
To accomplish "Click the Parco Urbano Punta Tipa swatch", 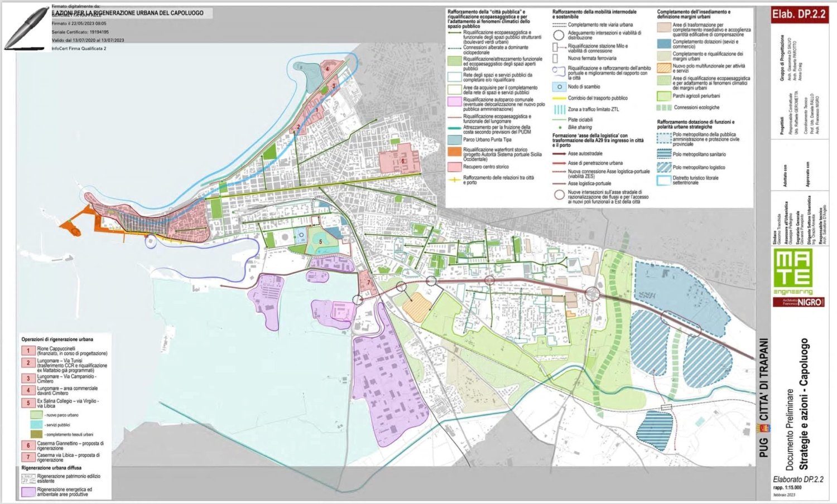I will point(455,140).
